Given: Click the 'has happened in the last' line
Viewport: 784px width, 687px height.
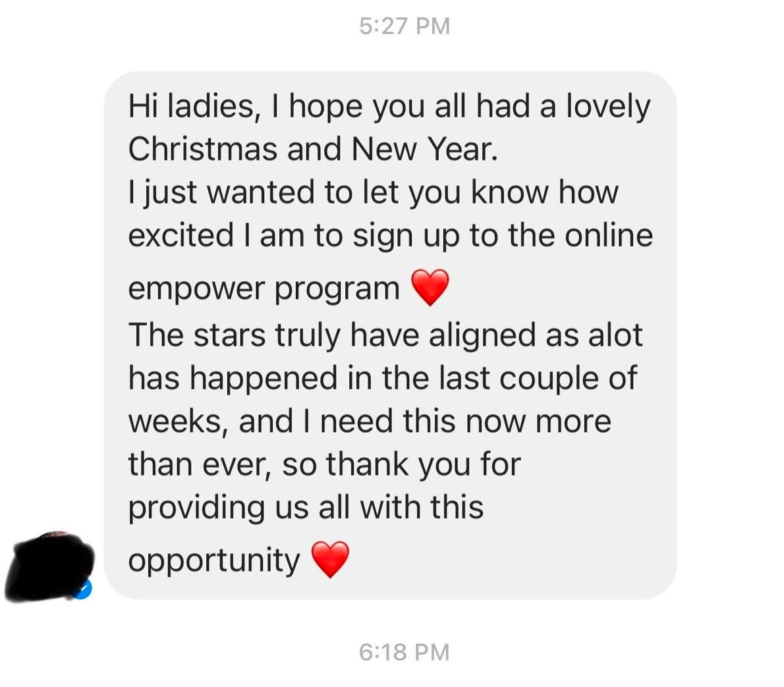Looking at the screenshot, I should (383, 378).
